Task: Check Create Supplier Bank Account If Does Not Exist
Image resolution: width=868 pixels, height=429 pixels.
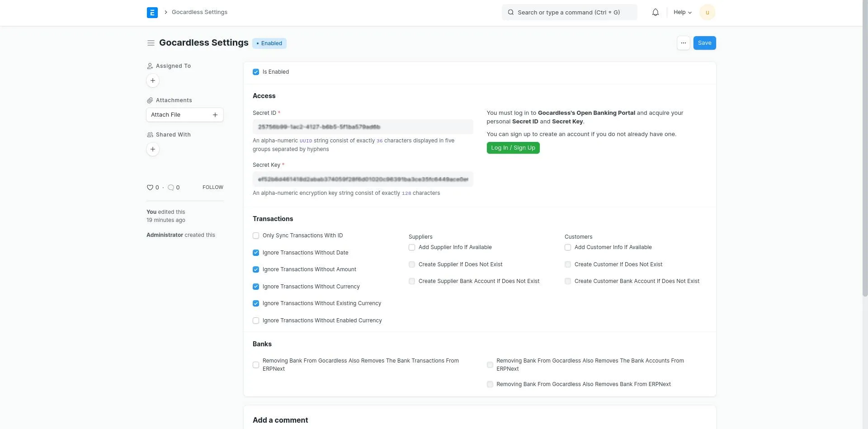Action: pos(412,281)
